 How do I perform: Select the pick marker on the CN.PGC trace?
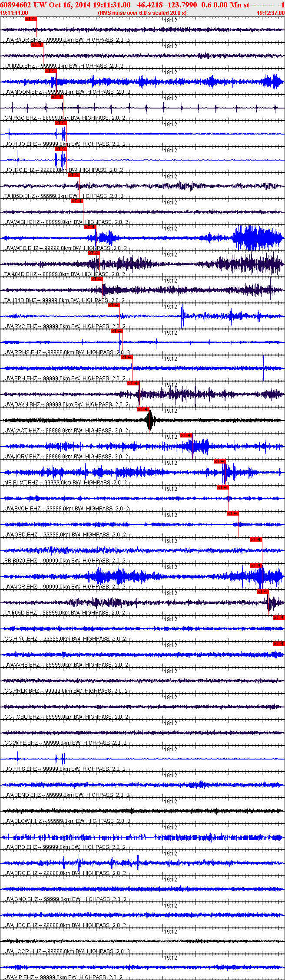57,97
